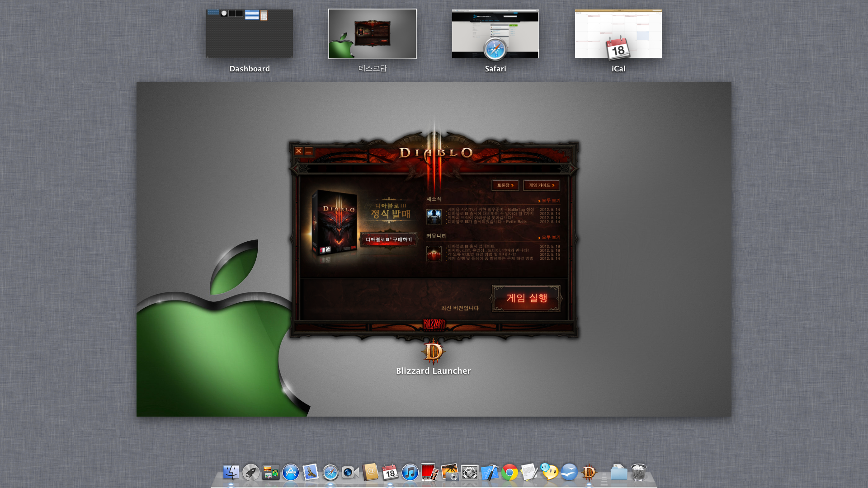868x488 pixels.
Task: Launch Xcode hammer icon in dock
Action: tap(490, 473)
